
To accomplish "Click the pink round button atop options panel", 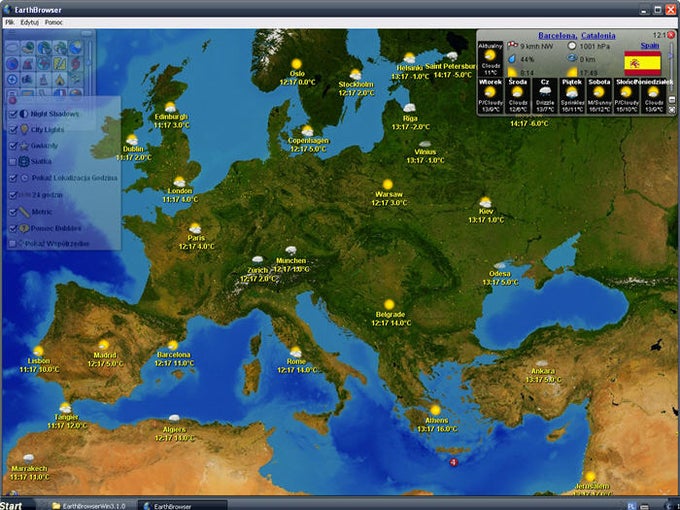I will [x=12, y=100].
